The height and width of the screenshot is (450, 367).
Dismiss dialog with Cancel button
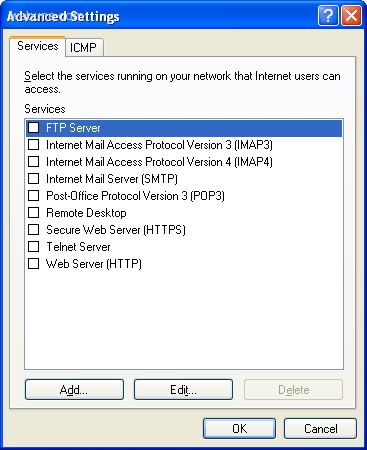[320, 429]
